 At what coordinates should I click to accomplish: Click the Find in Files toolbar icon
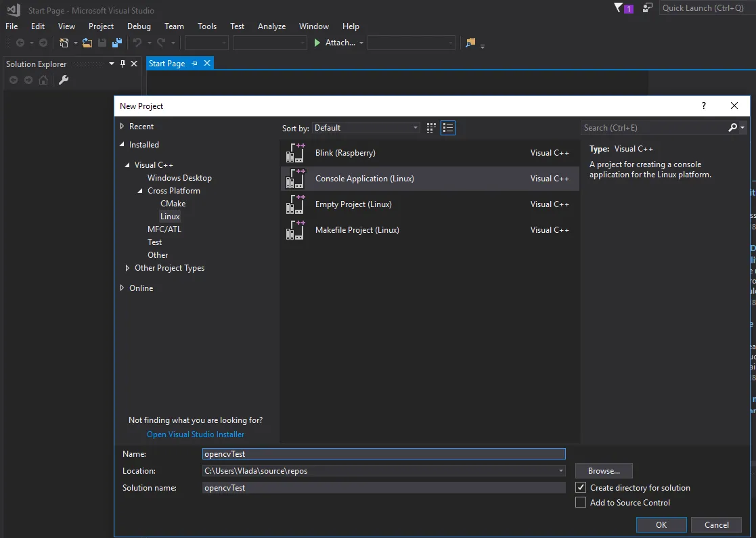(470, 43)
